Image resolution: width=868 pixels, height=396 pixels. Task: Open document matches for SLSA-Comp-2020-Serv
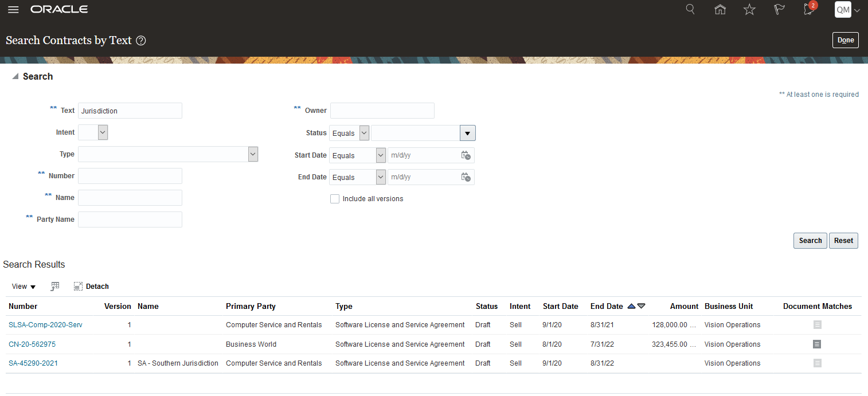point(818,325)
